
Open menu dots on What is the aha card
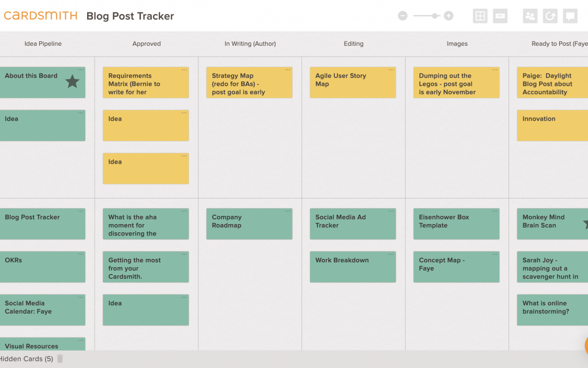[x=184, y=212]
